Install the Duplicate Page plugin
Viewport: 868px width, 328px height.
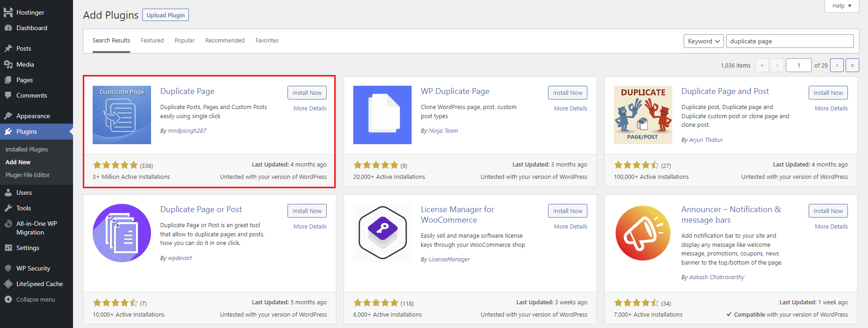[307, 93]
